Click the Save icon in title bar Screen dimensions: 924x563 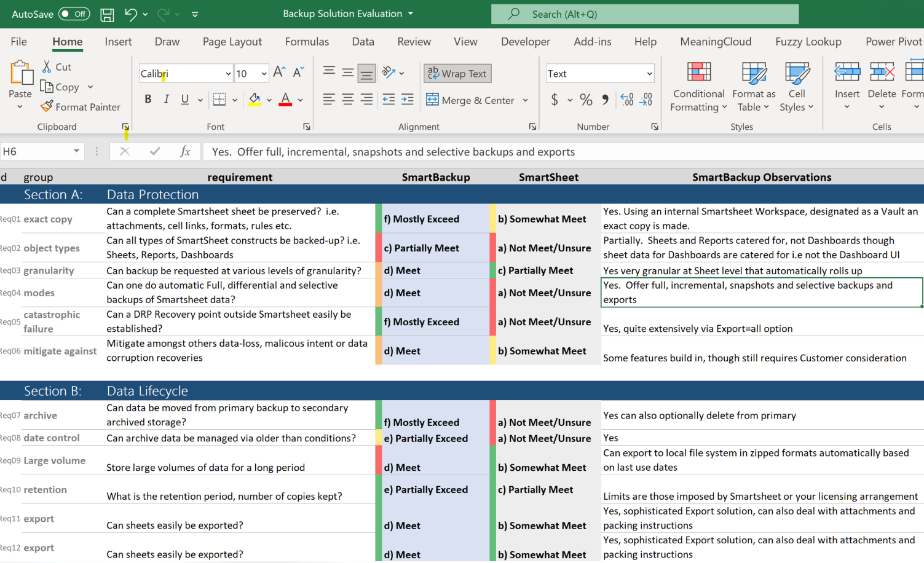pos(107,14)
